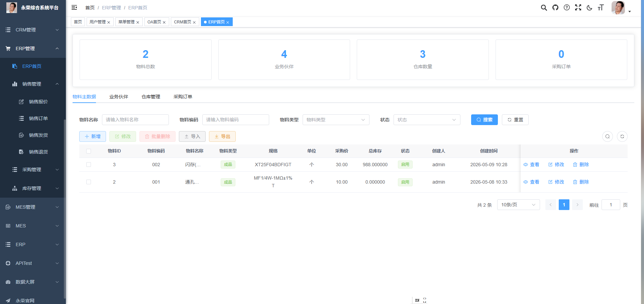Go to next page arrow

tap(577, 205)
